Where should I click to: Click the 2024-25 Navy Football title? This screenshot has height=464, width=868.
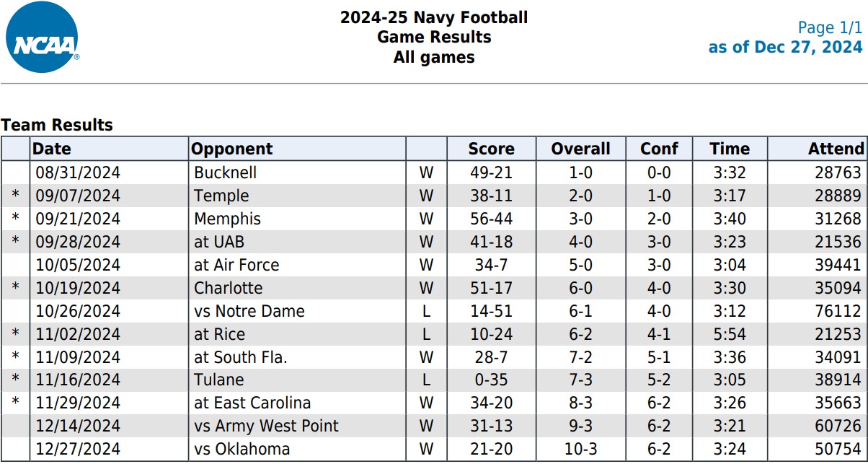click(x=434, y=18)
